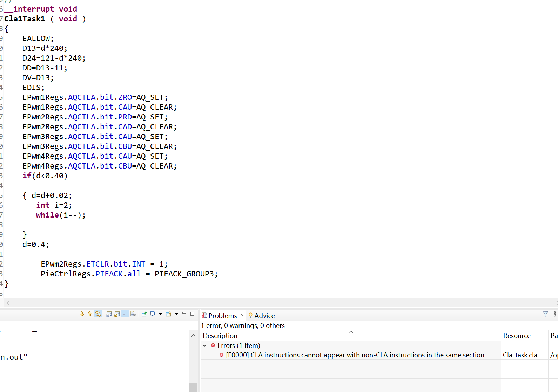Click the 'd=d+0.02;' statement

click(x=52, y=195)
